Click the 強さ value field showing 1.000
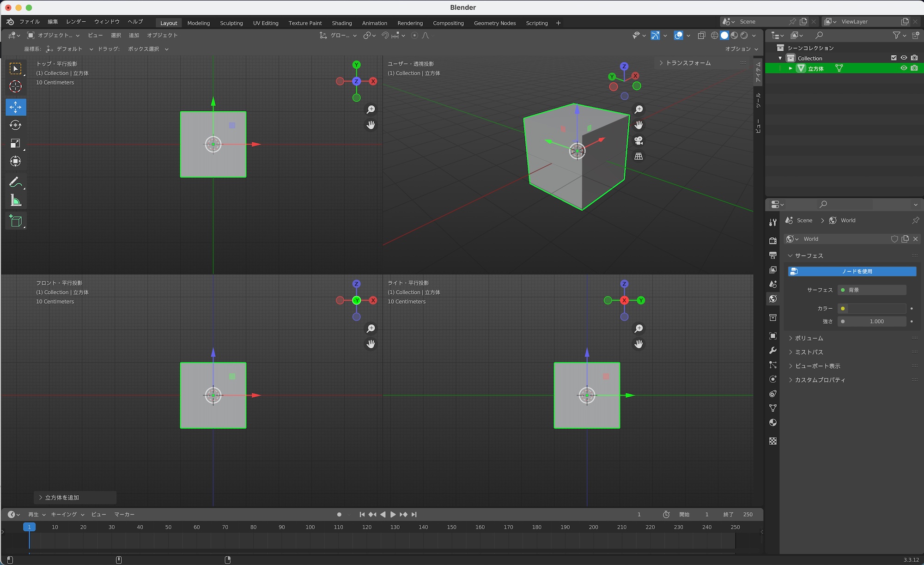 point(876,322)
